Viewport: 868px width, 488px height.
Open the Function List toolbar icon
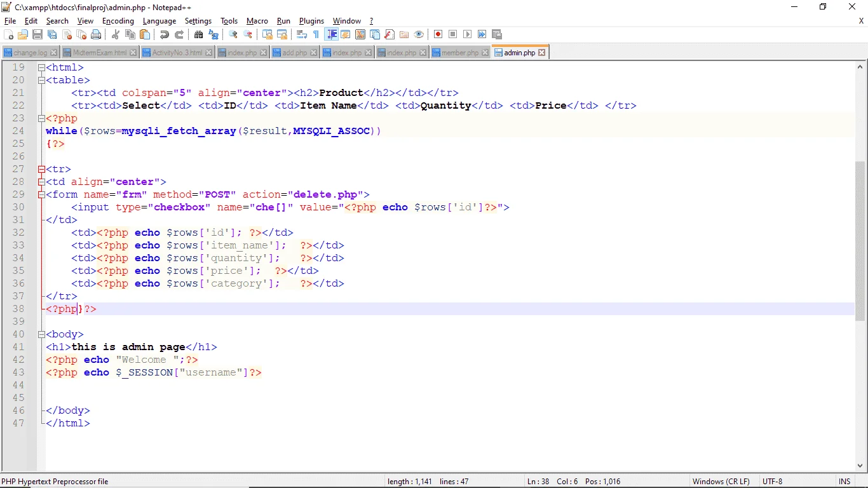click(x=390, y=34)
